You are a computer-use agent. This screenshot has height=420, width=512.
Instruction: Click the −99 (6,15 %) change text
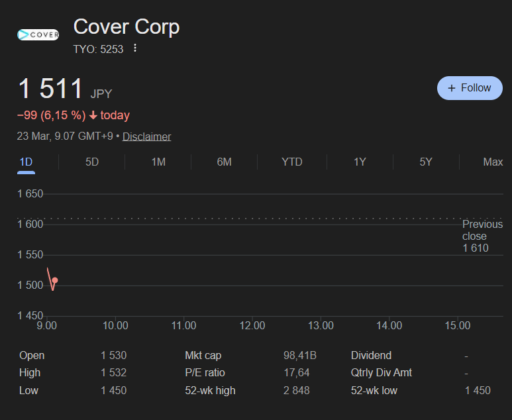pos(51,115)
